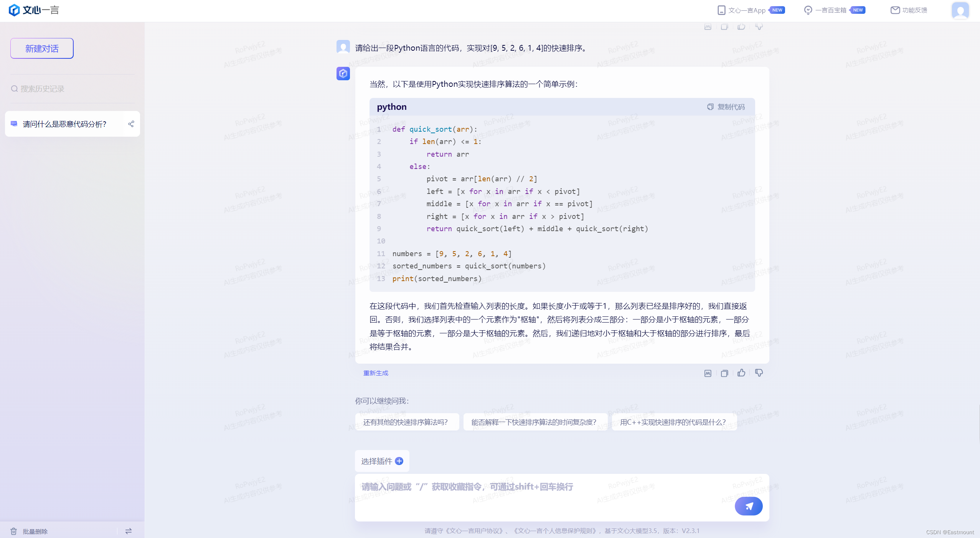The image size is (980, 538).
Task: Open the 选择插件 plugin selector
Action: point(382,461)
